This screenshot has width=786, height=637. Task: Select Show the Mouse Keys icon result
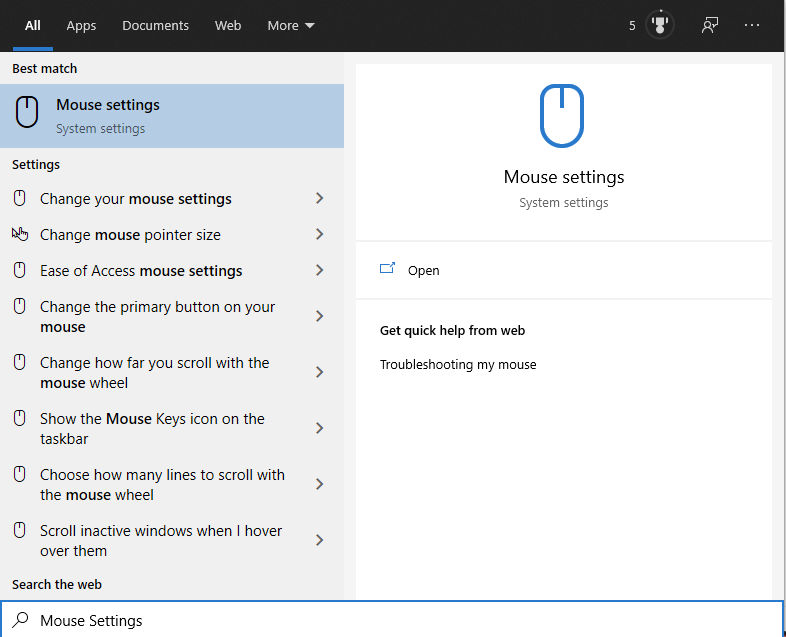[x=152, y=429]
